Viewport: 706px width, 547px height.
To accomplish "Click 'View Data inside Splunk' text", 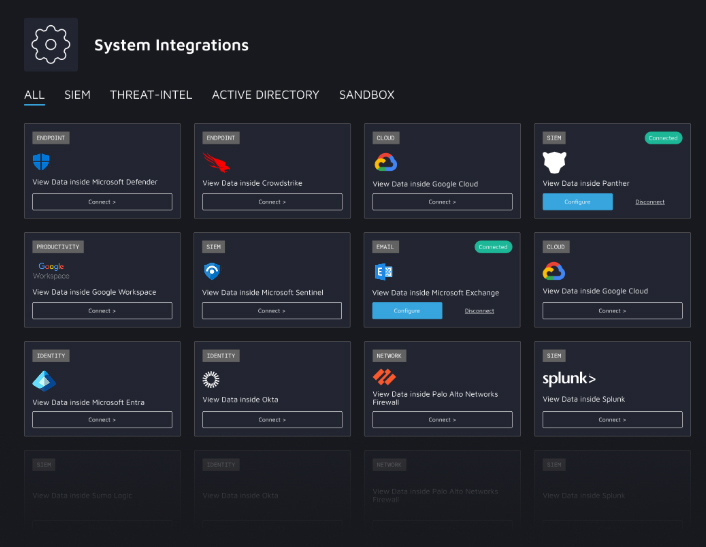I will (584, 399).
